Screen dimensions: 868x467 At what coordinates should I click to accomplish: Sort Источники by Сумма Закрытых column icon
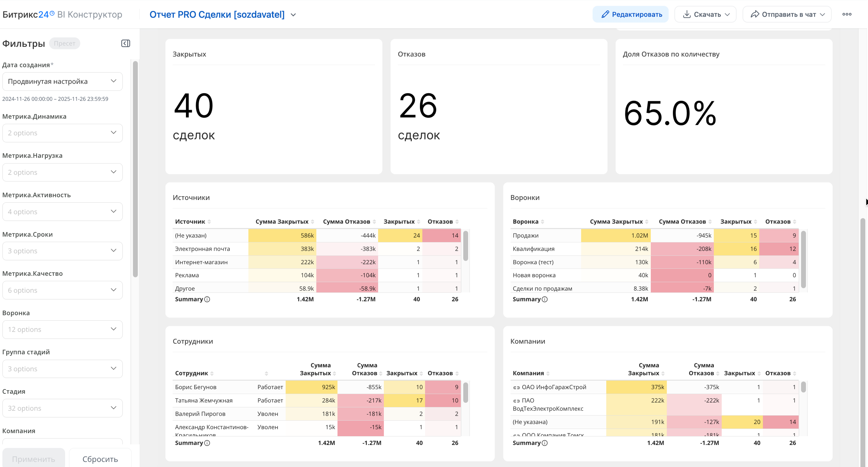point(312,222)
